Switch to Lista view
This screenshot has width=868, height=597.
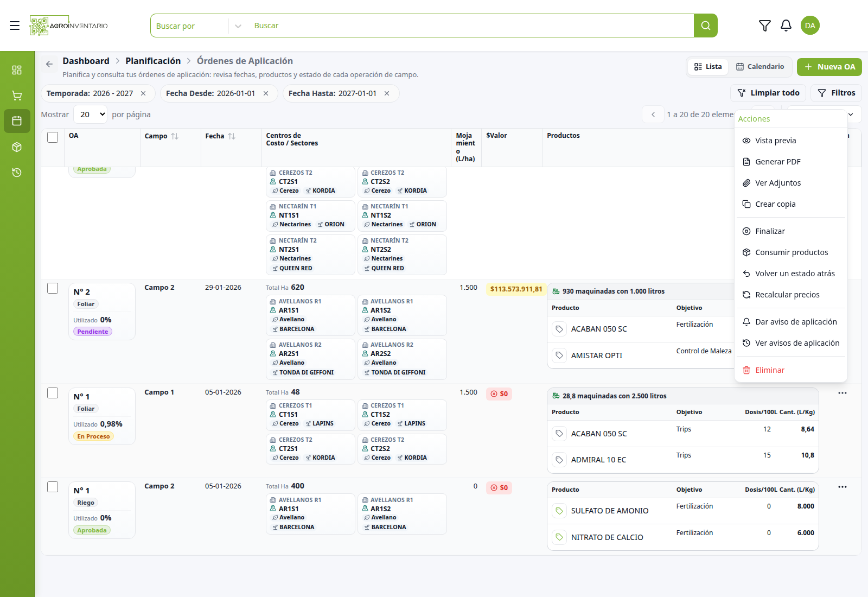708,67
